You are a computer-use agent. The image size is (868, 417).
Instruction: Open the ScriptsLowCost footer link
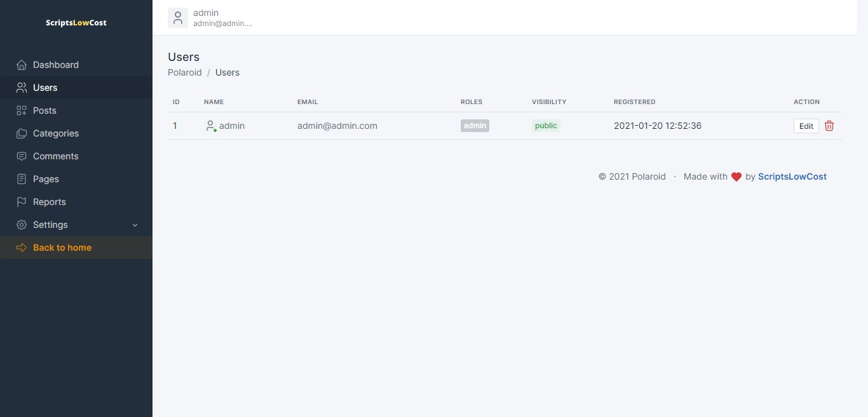[792, 176]
